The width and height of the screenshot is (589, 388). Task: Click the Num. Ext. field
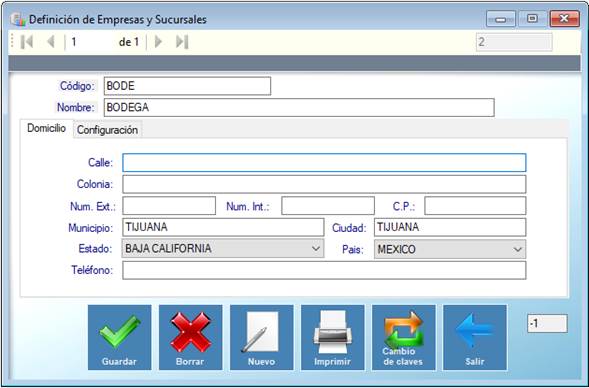tap(169, 206)
